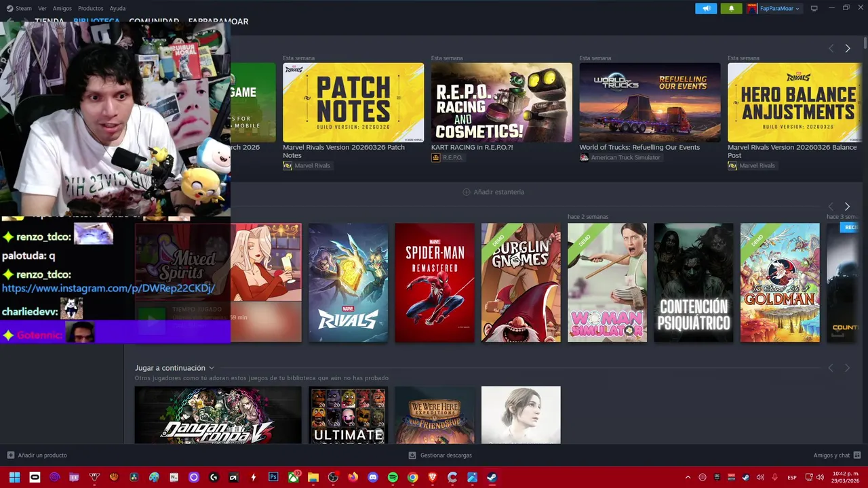Click the Instagram link in chat overlay
The width and height of the screenshot is (868, 488).
coord(108,288)
